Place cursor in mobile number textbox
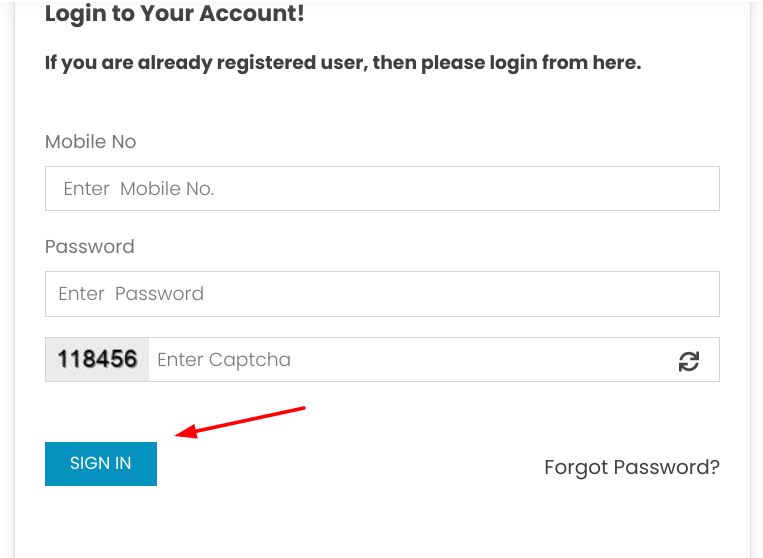The height and width of the screenshot is (558, 763). point(382,189)
